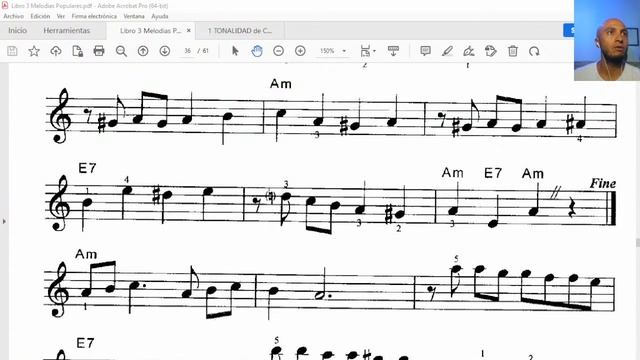640x360 pixels.
Task: Upload the file to the cloud
Action: pyautogui.click(x=56, y=51)
